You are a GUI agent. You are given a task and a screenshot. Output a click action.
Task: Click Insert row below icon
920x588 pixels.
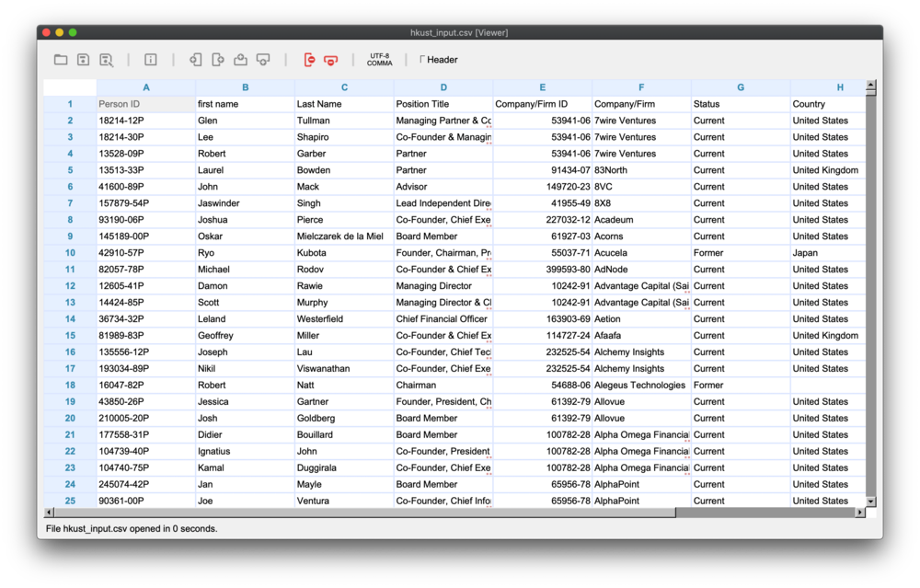[x=263, y=60]
